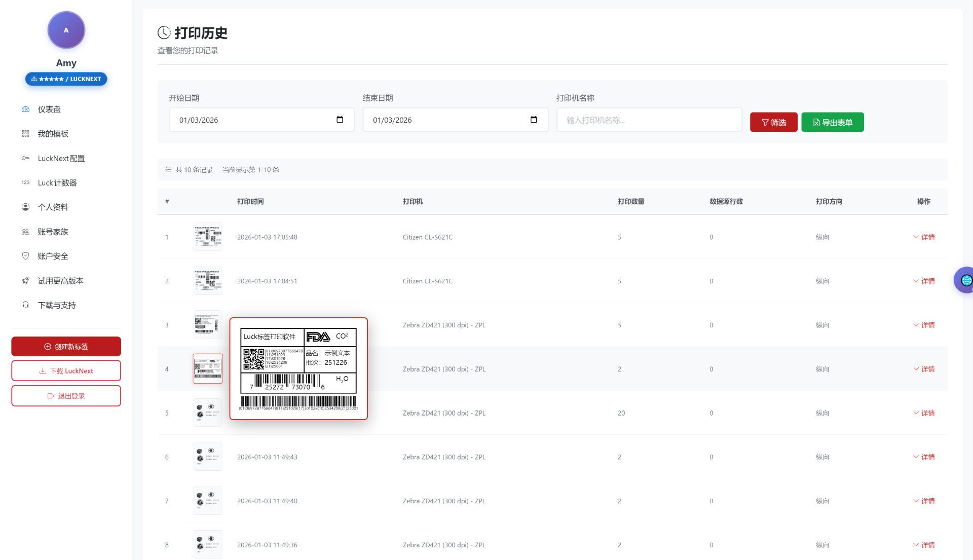Click the shield icon for 账户安全

coord(26,256)
